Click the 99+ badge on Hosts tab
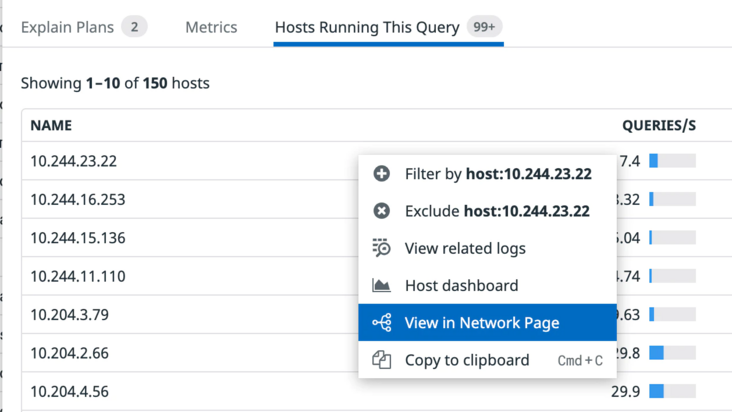Screen dimensions: 732x412 484,27
